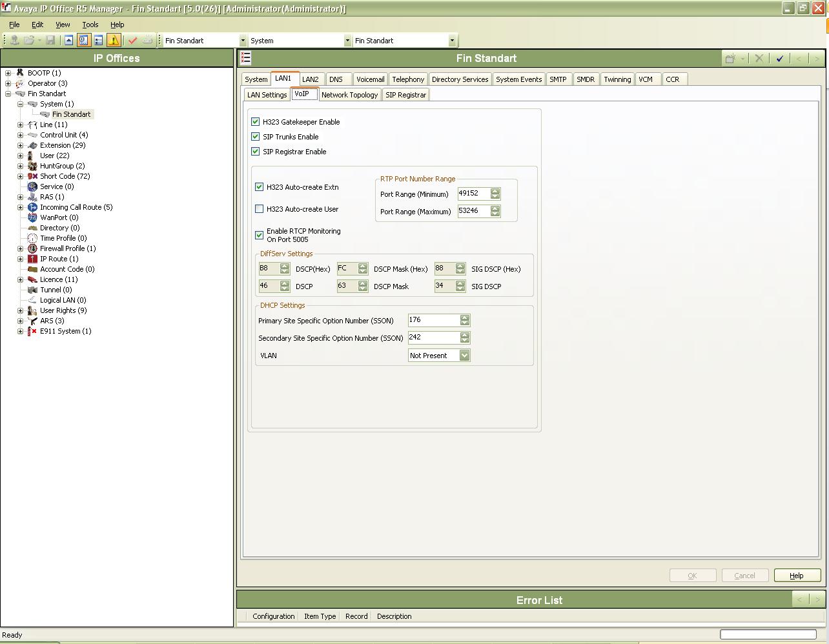Click the red checkmark validate configuration icon
Viewport: 829px width, 644px height.
pos(133,40)
